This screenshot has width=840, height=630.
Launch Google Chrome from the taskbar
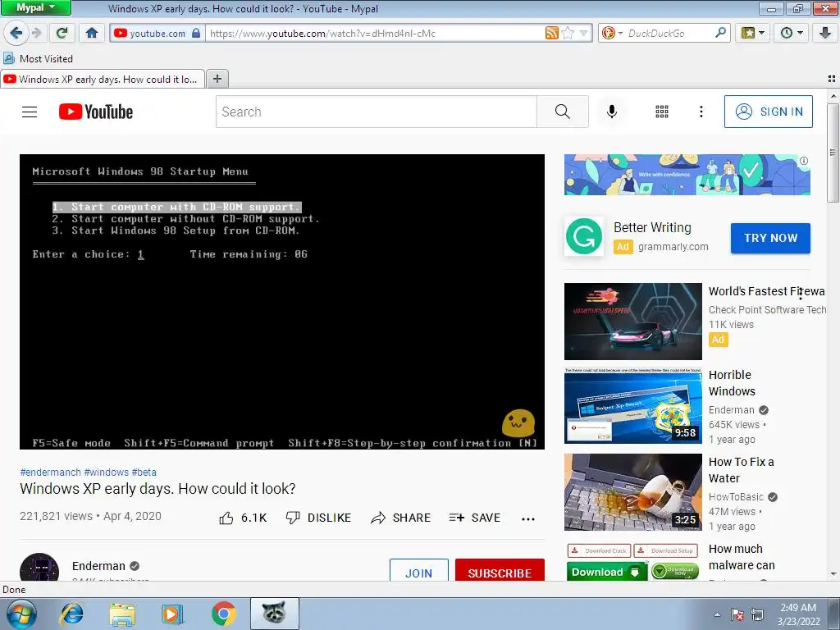[x=223, y=614]
